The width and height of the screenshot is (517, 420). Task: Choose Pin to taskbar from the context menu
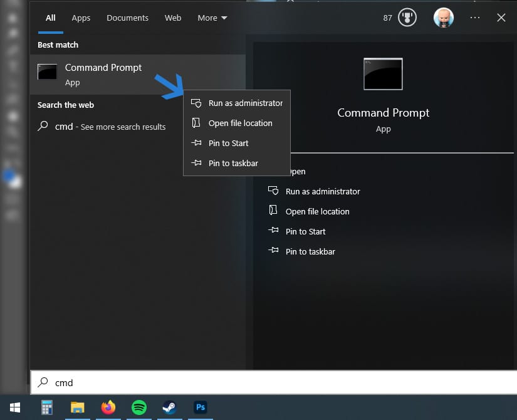pyautogui.click(x=233, y=163)
